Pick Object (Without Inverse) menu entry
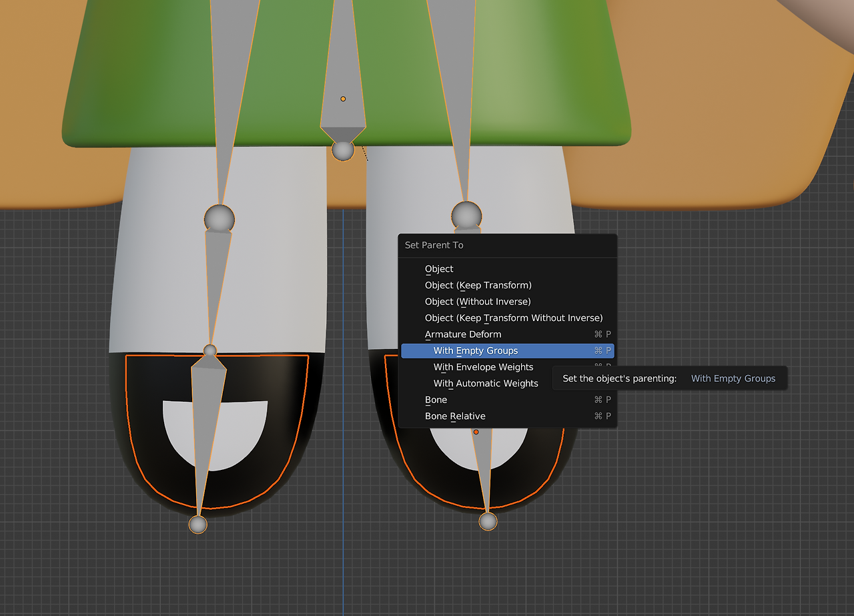 [x=507, y=302]
